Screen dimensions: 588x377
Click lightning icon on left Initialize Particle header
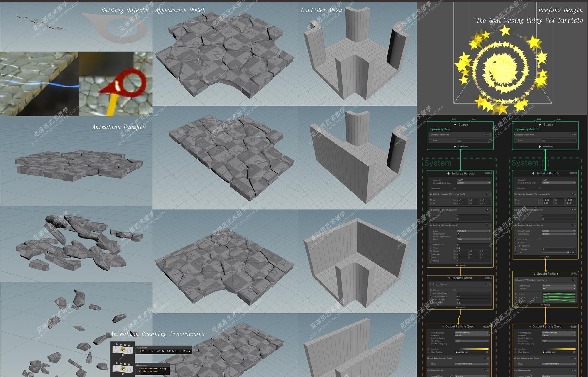(x=448, y=173)
